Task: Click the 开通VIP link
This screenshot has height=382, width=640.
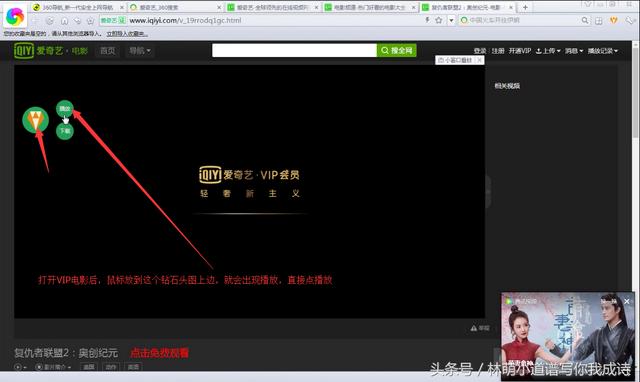Action: 520,51
